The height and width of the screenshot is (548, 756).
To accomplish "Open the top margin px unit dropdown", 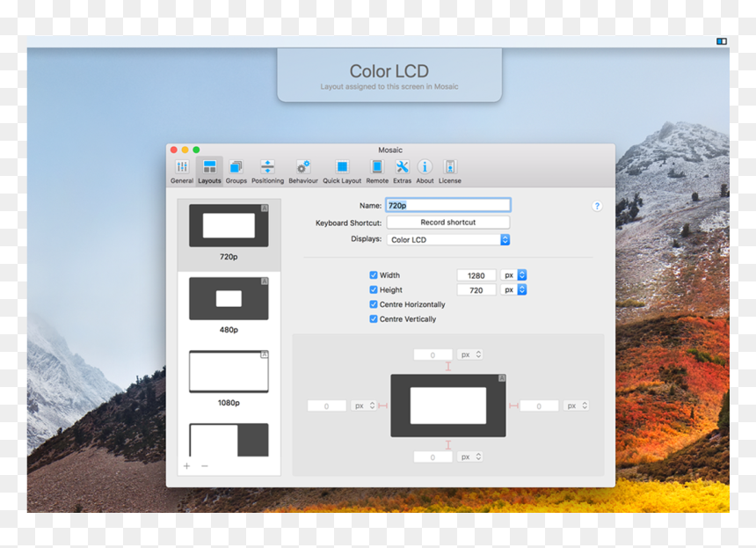I will (469, 354).
